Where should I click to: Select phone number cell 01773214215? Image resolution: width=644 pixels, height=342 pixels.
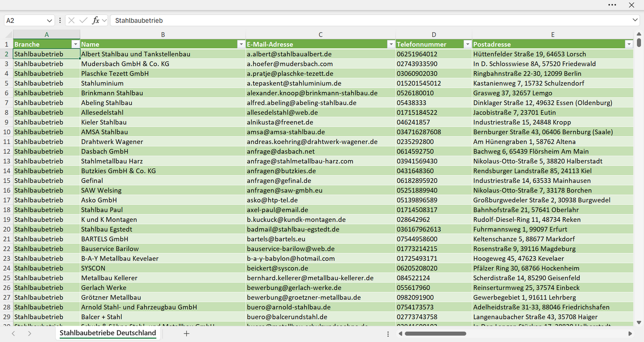(x=434, y=249)
